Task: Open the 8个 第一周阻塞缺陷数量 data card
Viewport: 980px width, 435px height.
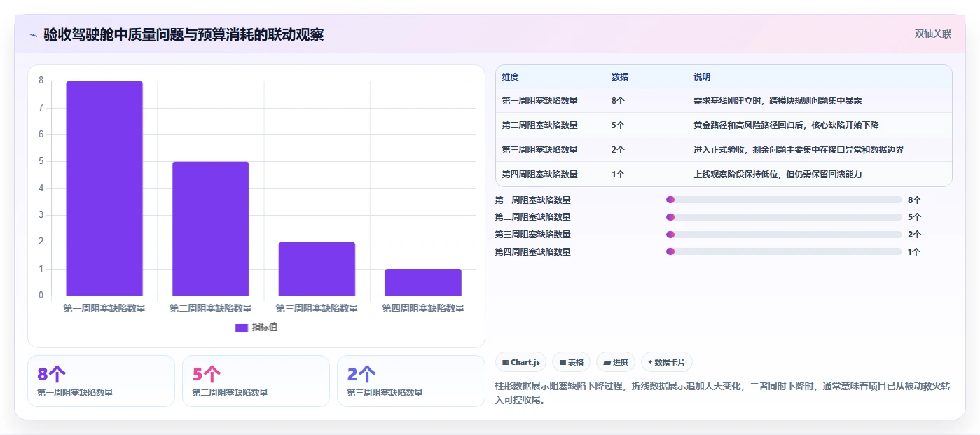Action: pyautogui.click(x=101, y=381)
